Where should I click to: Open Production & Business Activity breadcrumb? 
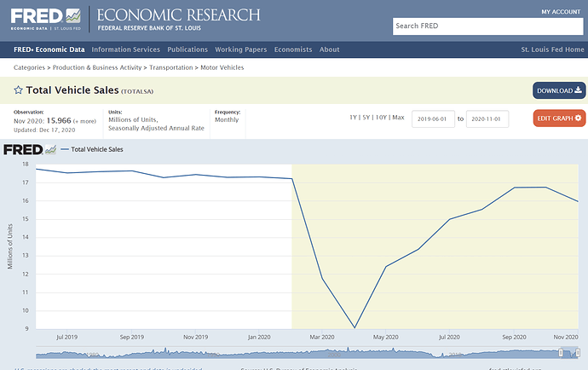98,66
